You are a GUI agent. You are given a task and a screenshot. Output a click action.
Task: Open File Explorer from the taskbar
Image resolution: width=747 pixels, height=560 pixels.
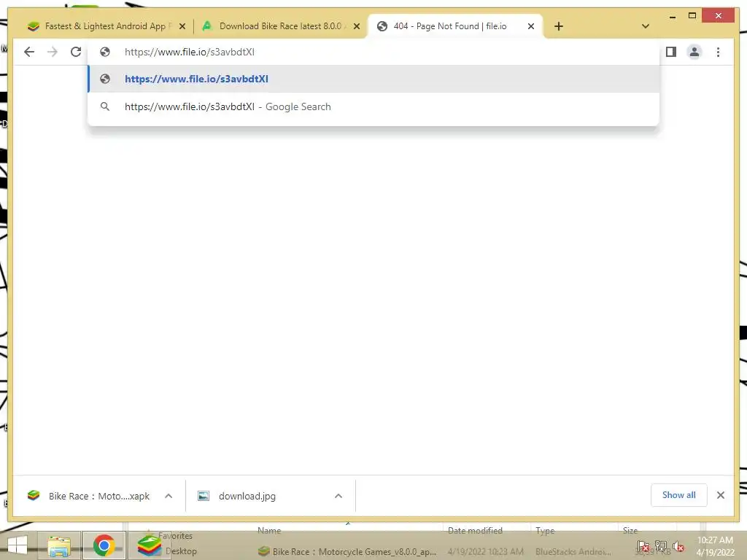click(x=59, y=545)
